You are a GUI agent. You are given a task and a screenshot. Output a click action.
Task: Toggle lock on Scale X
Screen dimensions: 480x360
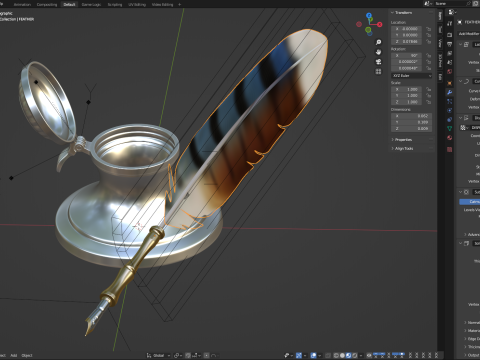point(429,89)
